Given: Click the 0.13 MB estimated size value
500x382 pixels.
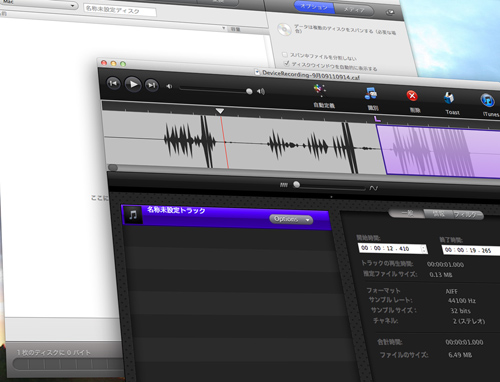Looking at the screenshot, I should coord(441,275).
